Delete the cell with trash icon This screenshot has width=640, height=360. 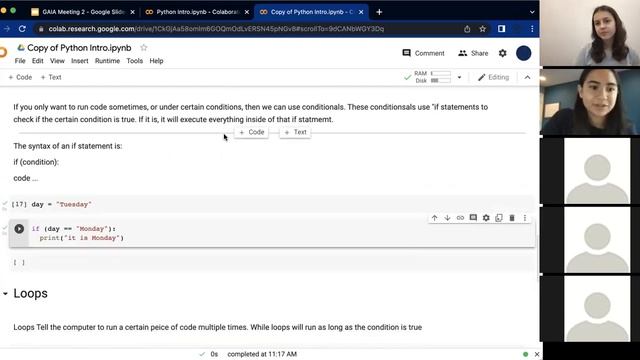point(512,218)
